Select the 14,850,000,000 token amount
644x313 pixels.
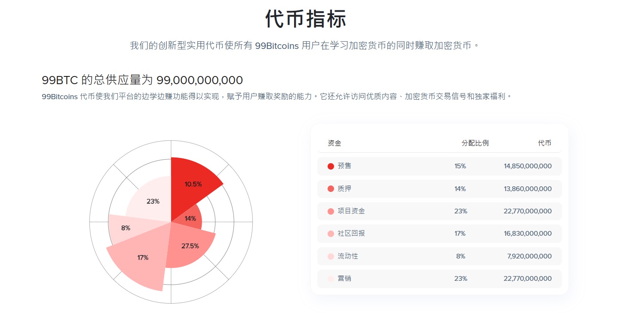527,166
